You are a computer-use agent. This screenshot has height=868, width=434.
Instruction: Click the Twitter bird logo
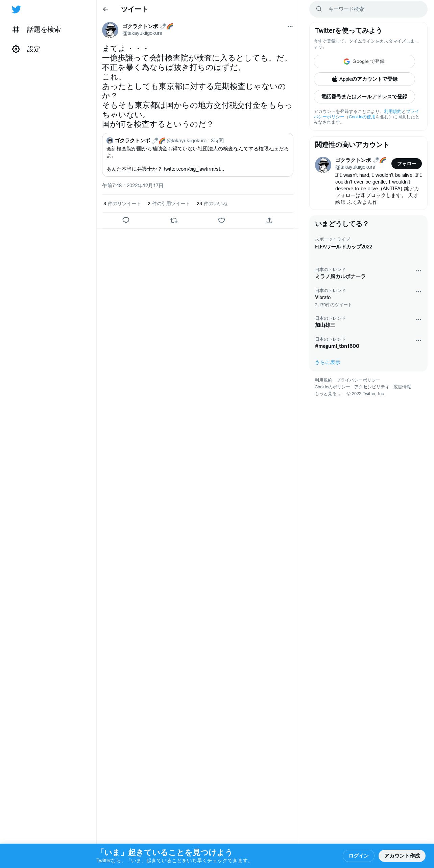(16, 9)
